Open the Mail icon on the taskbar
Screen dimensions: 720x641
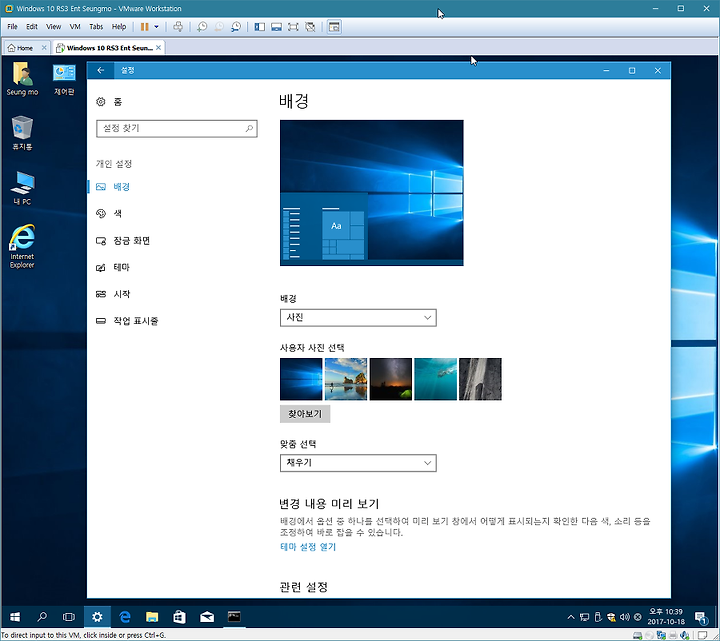pyautogui.click(x=207, y=617)
